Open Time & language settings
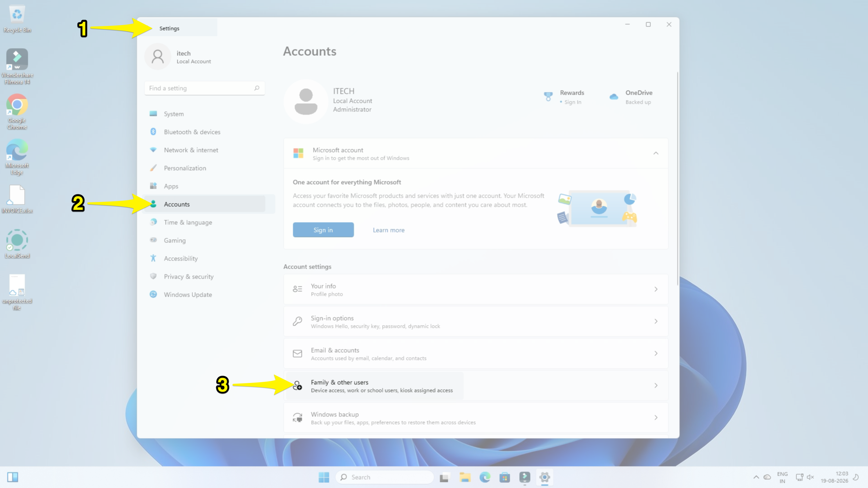Screen dimensions: 868x488 coord(204,222)
